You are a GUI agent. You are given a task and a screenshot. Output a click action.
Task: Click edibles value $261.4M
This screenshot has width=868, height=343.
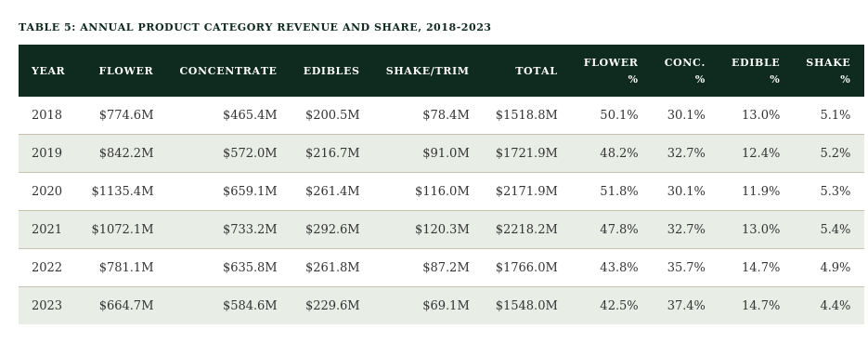[x=332, y=191]
